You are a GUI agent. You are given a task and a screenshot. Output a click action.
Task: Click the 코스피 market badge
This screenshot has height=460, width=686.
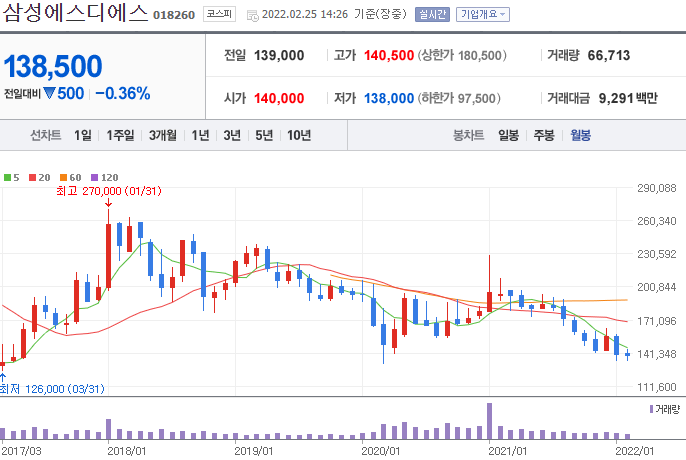pyautogui.click(x=219, y=14)
